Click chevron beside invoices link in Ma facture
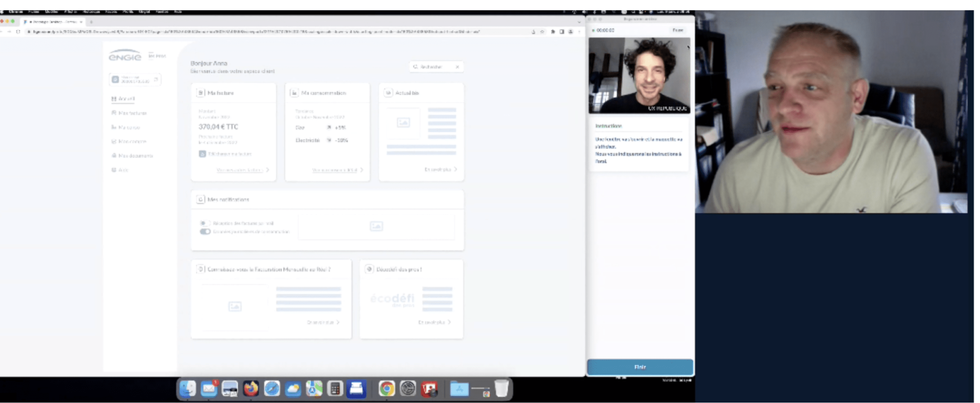This screenshot has height=403, width=980. (268, 170)
